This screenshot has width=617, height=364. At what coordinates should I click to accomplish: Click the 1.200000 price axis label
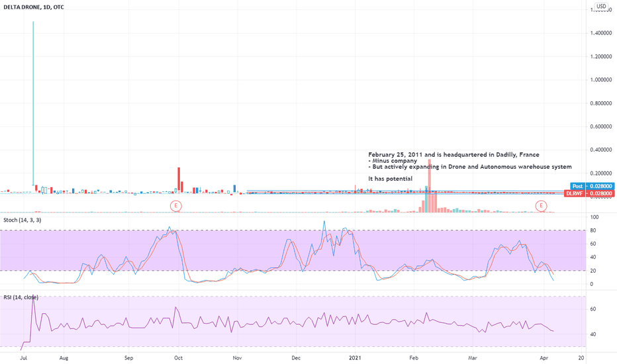(601, 56)
